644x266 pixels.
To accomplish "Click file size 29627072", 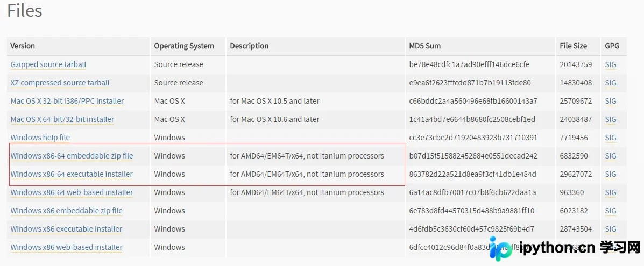I will point(576,174).
